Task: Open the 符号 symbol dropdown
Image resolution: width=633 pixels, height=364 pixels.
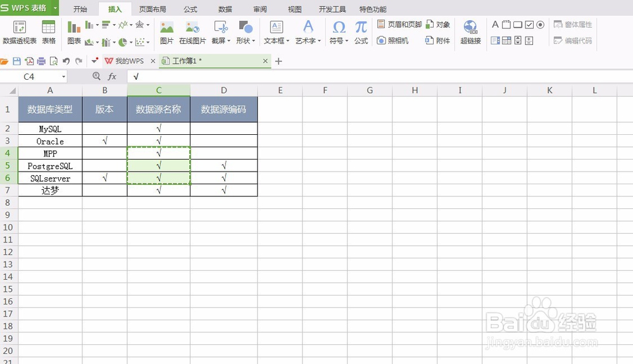Action: pyautogui.click(x=339, y=32)
